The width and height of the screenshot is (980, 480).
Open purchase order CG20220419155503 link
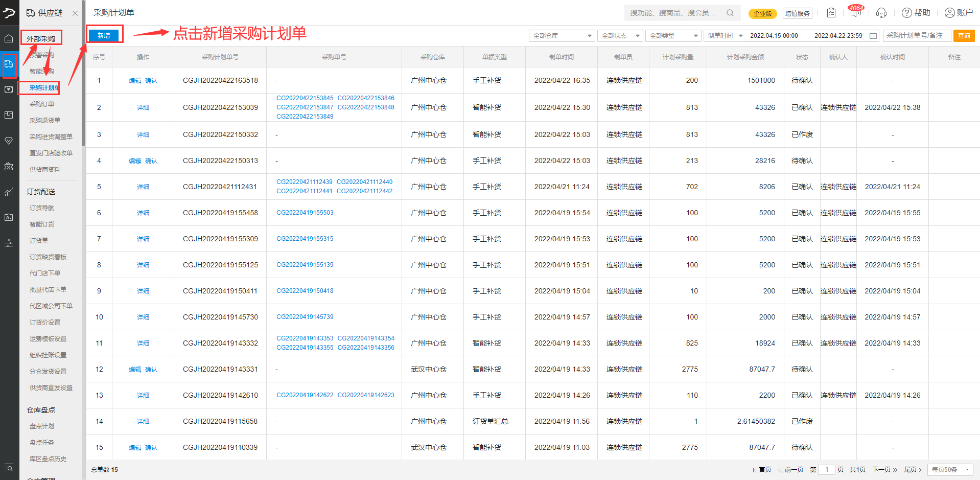point(305,213)
